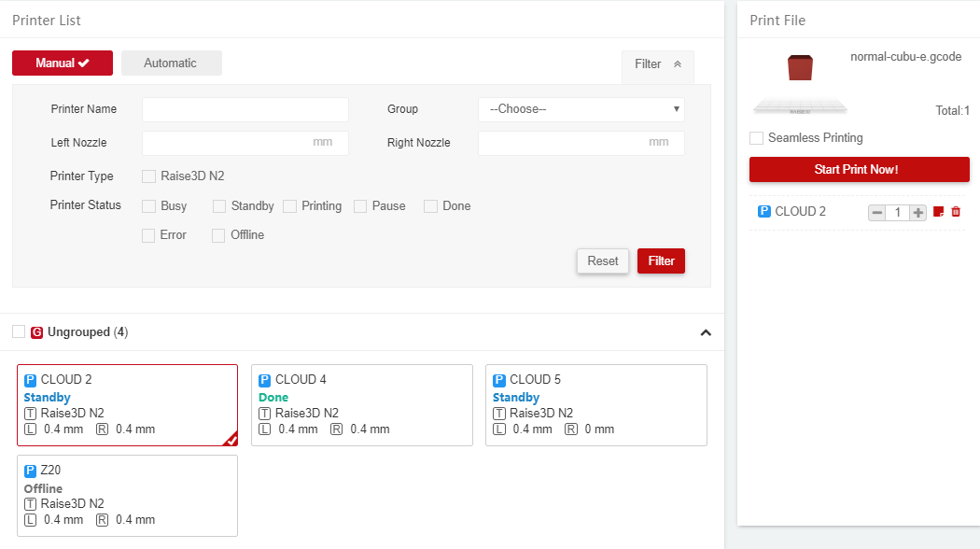Viewport: 980px width, 549px height.
Task: Select the Manual mode tab
Action: point(63,63)
